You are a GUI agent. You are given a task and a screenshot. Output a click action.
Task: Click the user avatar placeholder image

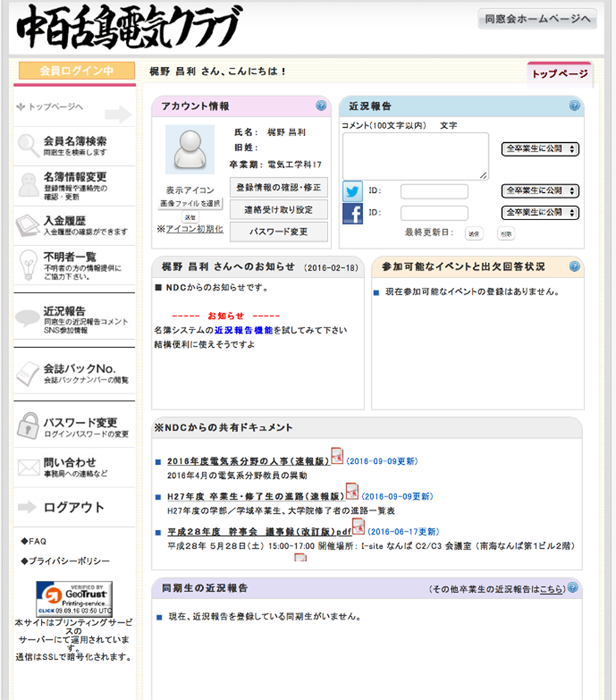(189, 149)
